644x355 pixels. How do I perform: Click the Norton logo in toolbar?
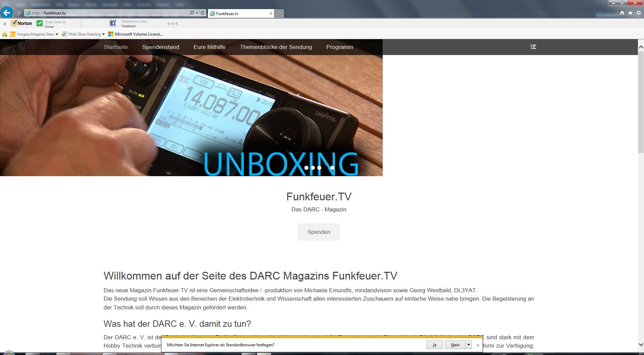[21, 23]
